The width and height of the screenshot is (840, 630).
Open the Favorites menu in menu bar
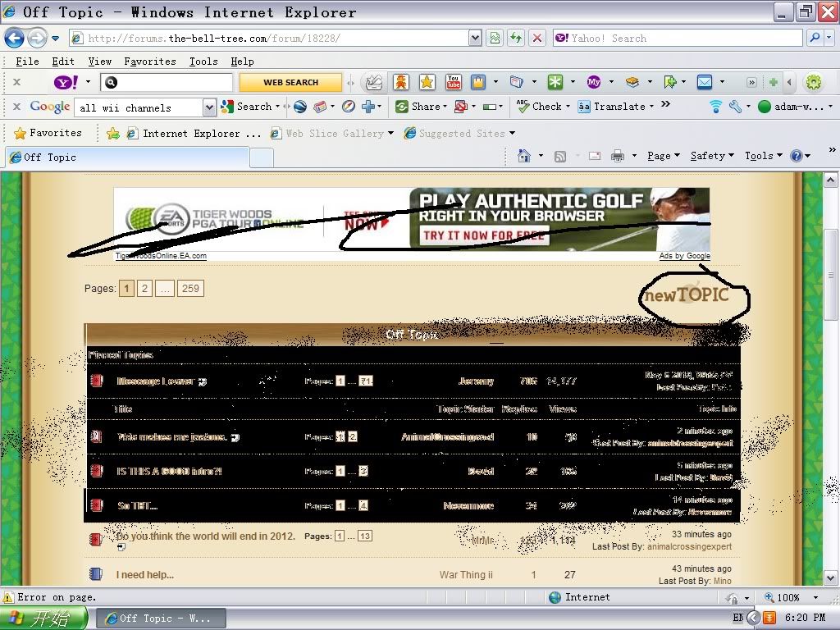coord(149,62)
